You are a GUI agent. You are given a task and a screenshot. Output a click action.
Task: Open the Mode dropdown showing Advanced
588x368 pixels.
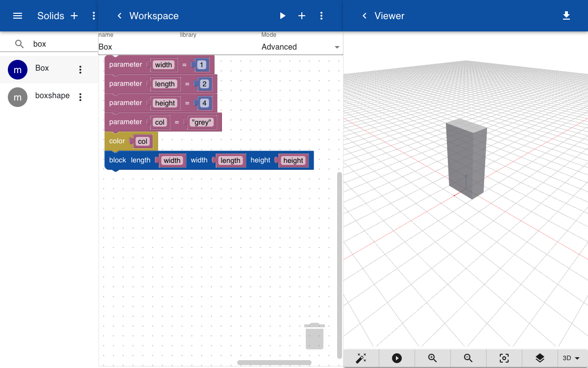[301, 47]
